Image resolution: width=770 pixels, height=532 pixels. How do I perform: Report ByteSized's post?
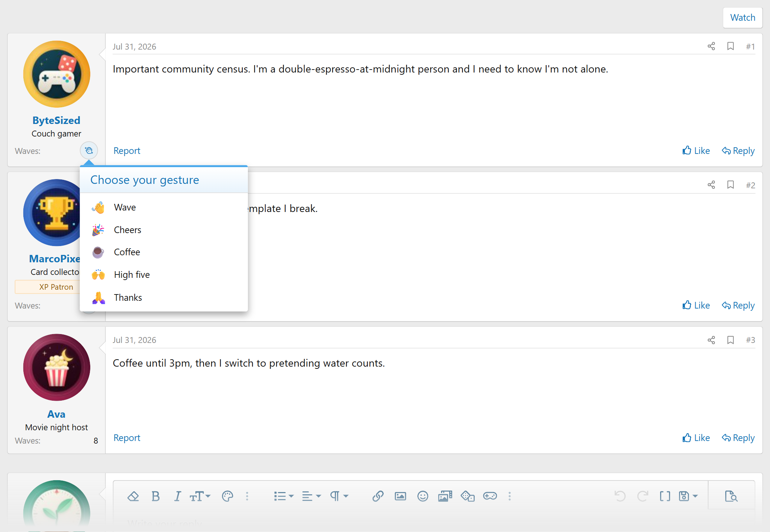[x=127, y=151]
